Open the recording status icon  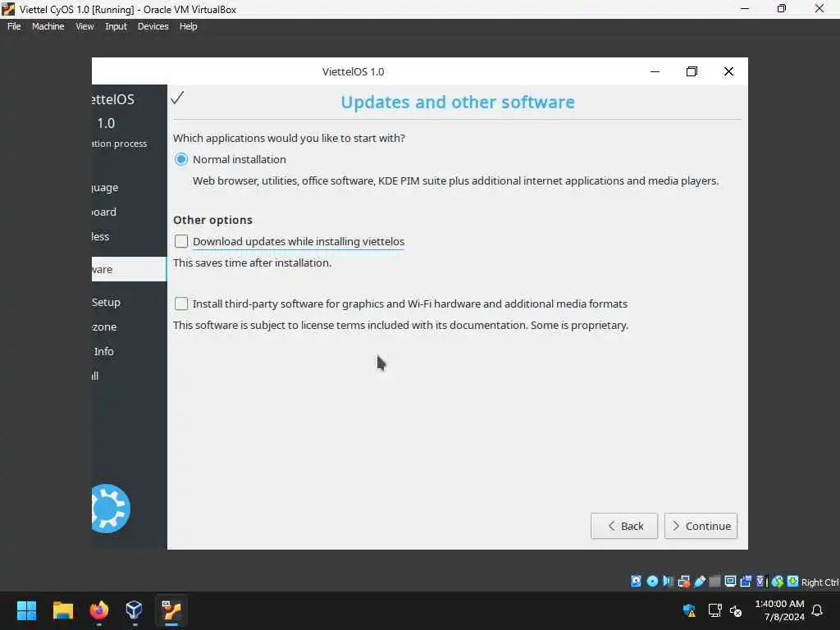tap(746, 582)
